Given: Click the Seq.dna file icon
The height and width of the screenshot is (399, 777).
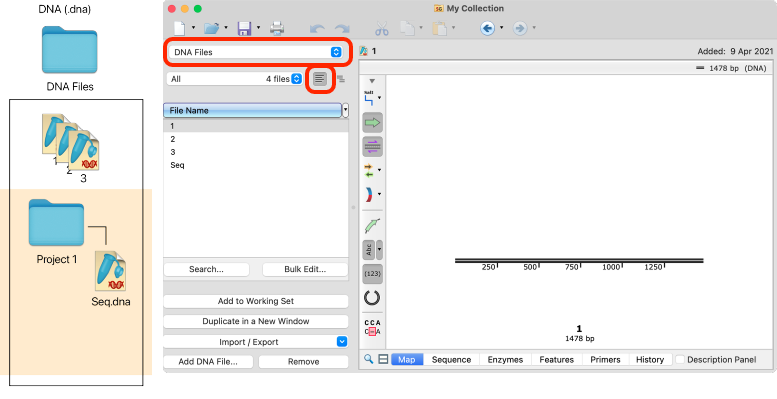Looking at the screenshot, I should tap(111, 271).
